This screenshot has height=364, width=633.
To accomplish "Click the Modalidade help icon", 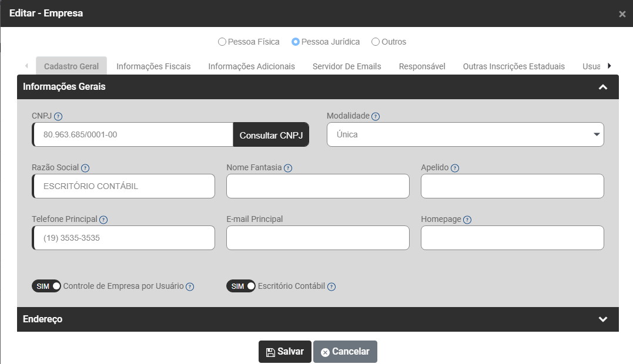I will click(376, 116).
